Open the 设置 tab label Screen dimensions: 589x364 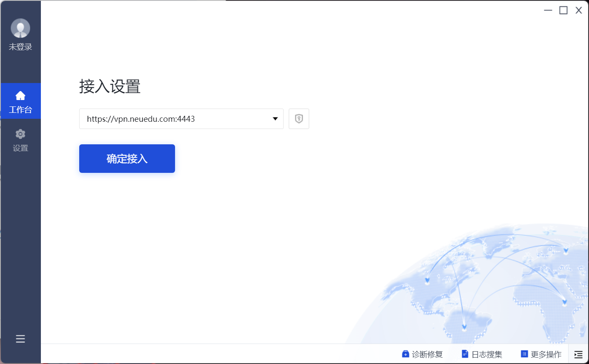click(x=20, y=148)
